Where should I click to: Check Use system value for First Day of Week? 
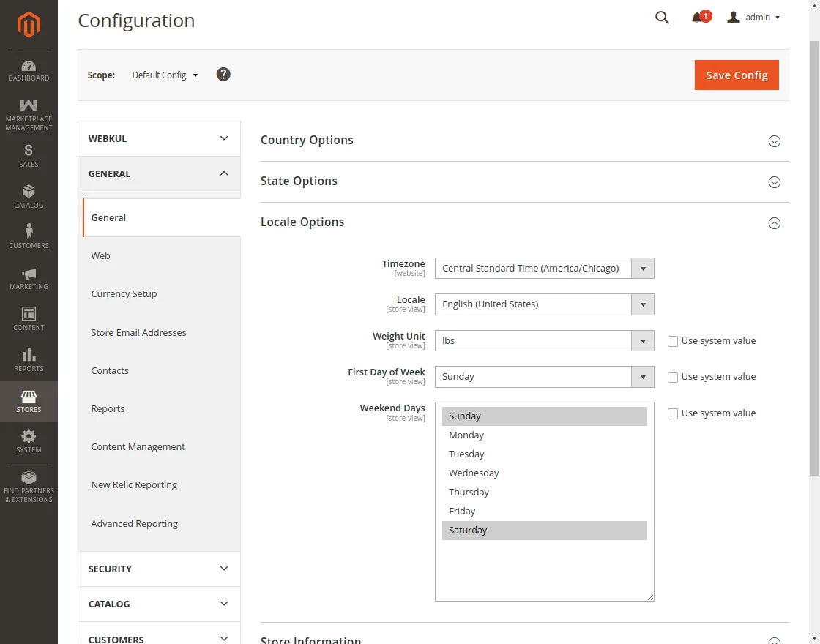point(672,376)
